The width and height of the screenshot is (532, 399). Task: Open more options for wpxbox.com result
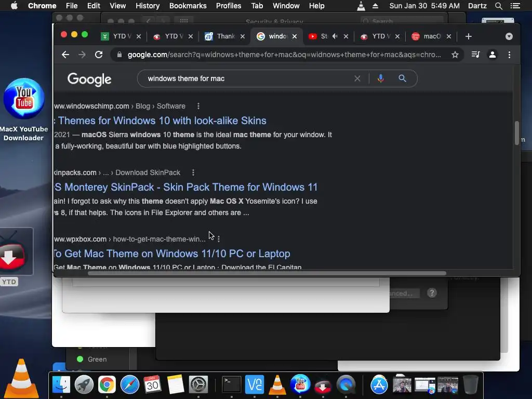coord(219,239)
